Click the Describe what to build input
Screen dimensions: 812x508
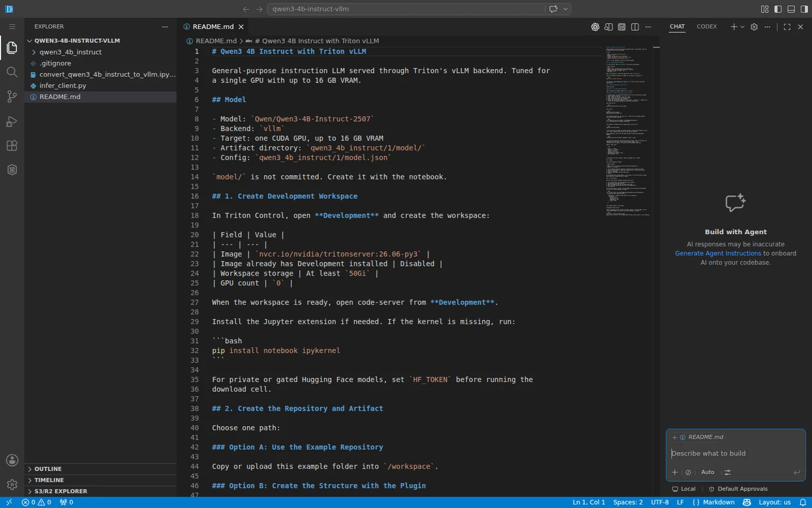point(735,453)
